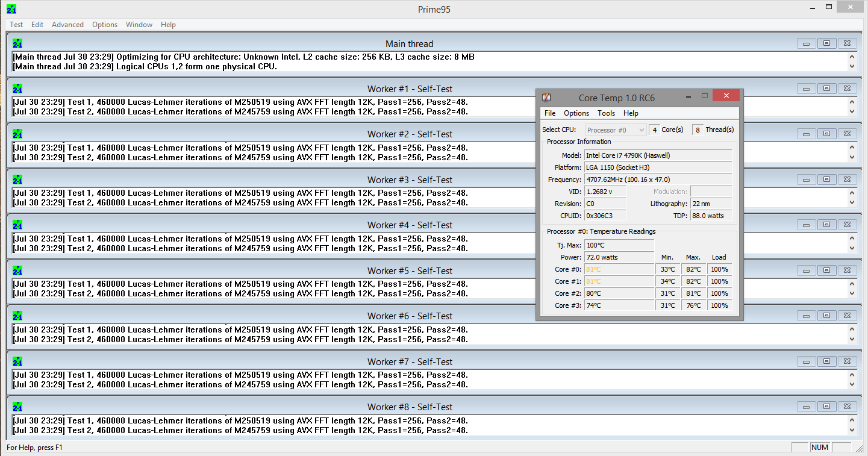Open Prime95 Options menu
This screenshot has width=868, height=456.
pos(105,25)
